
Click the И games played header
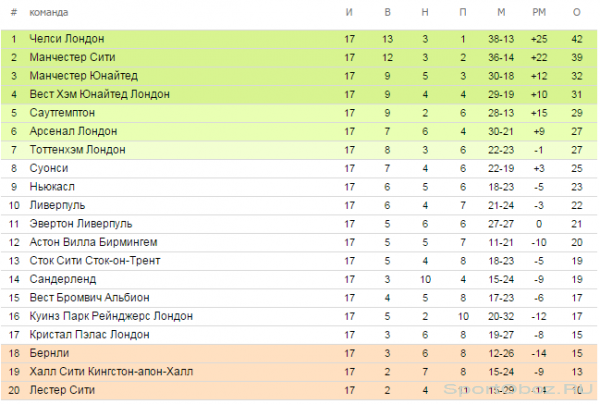349,12
